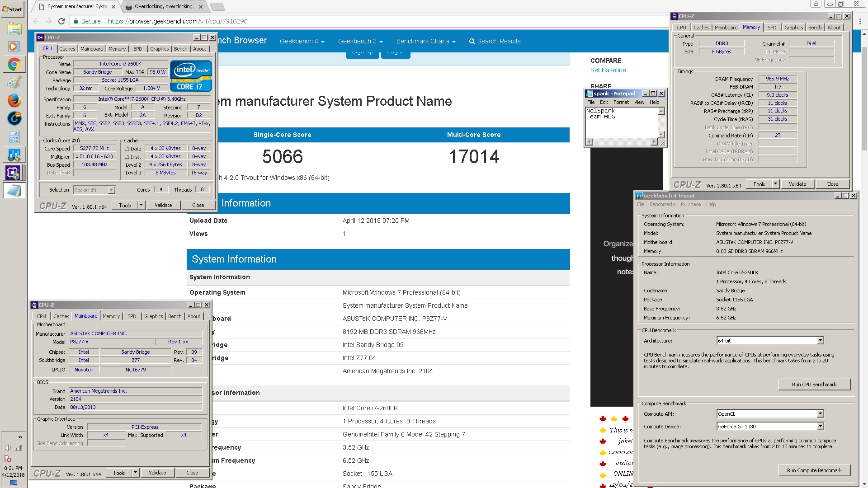Open the Geekbench 4 navigation dropdown
The width and height of the screenshot is (868, 488).
click(302, 41)
